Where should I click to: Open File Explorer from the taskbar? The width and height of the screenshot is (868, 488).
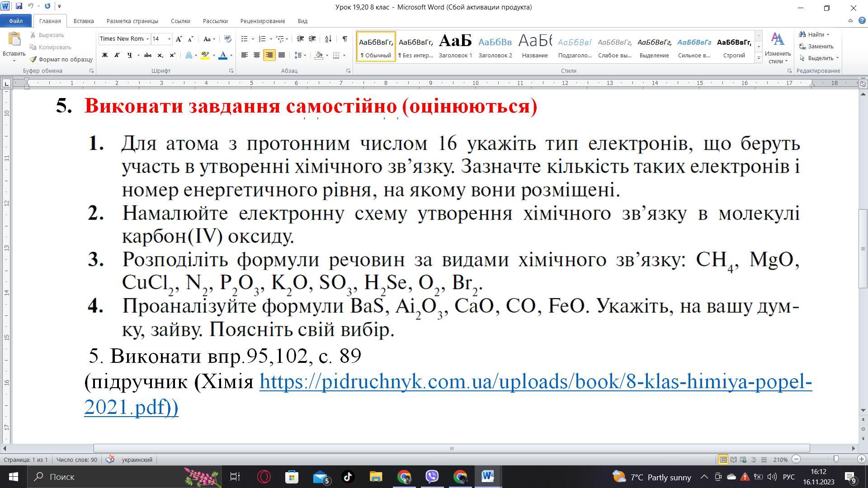376,477
